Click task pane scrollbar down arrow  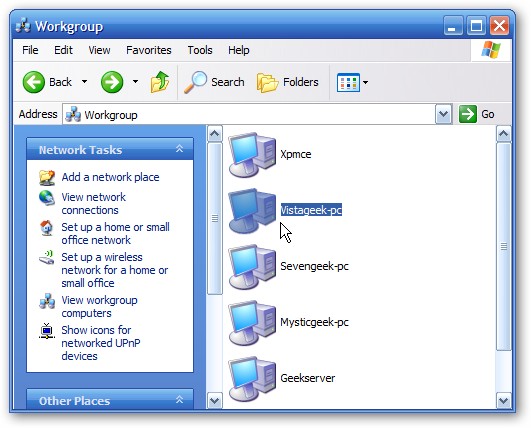(214, 400)
